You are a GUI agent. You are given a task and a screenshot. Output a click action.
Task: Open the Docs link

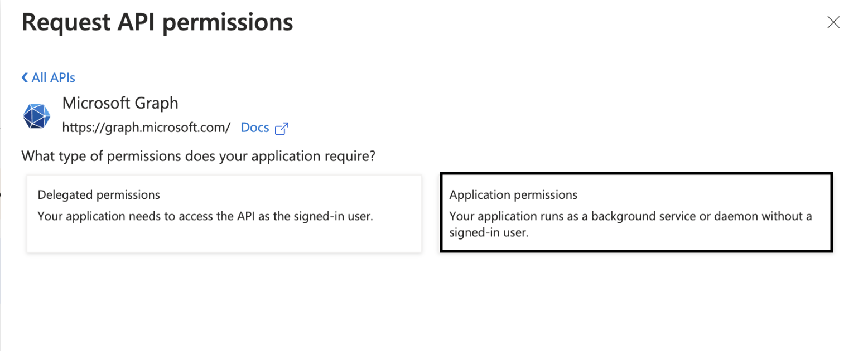255,128
